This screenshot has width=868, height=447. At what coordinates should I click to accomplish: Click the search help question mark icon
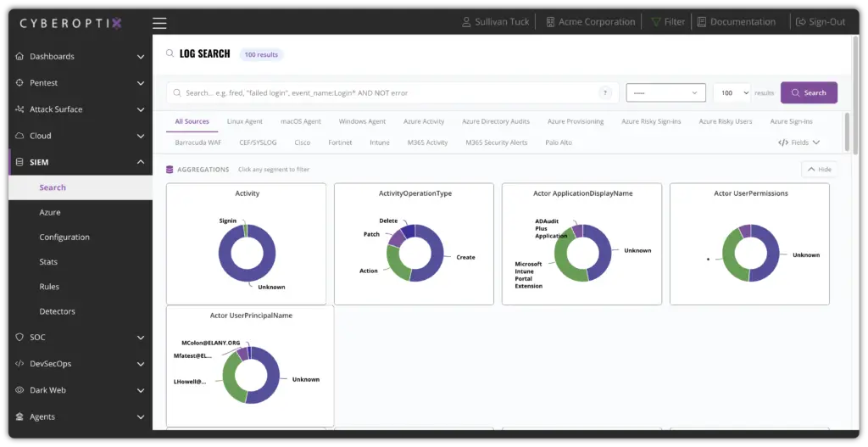(605, 93)
